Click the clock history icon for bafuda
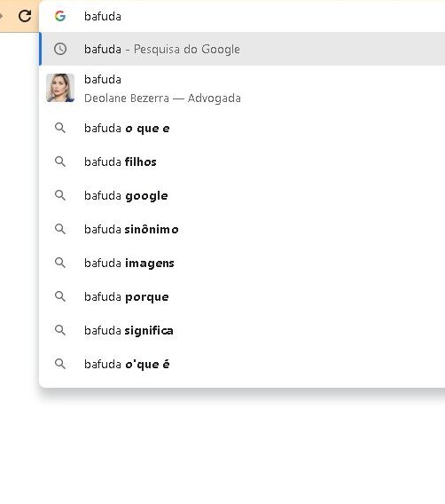 [x=60, y=49]
